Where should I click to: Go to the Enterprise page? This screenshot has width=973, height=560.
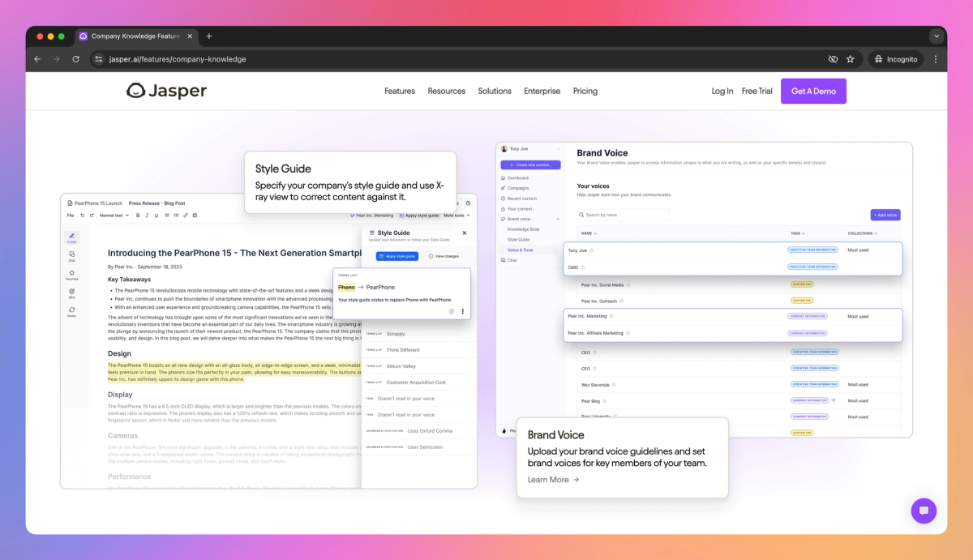(x=542, y=92)
